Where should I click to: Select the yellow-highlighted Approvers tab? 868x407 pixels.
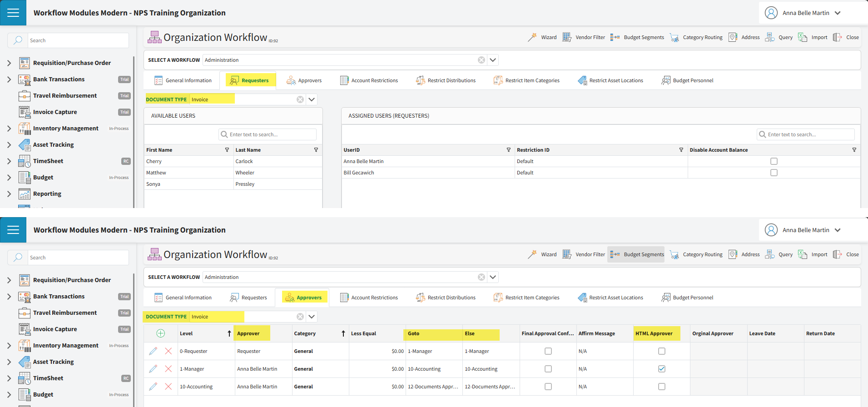pos(304,298)
